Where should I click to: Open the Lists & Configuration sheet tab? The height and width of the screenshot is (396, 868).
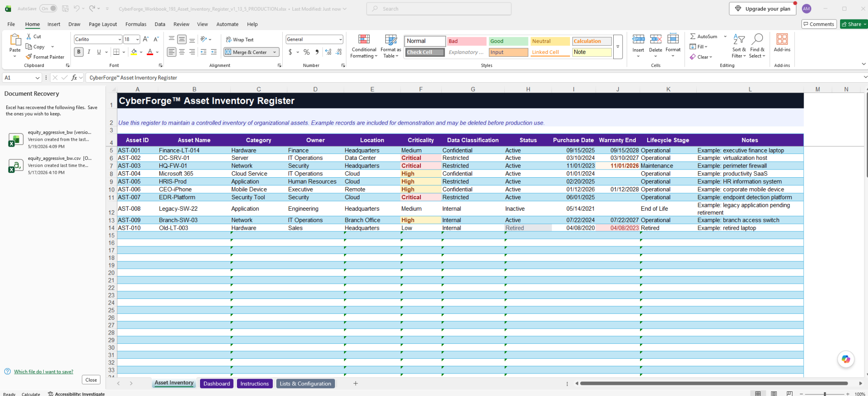[305, 384]
